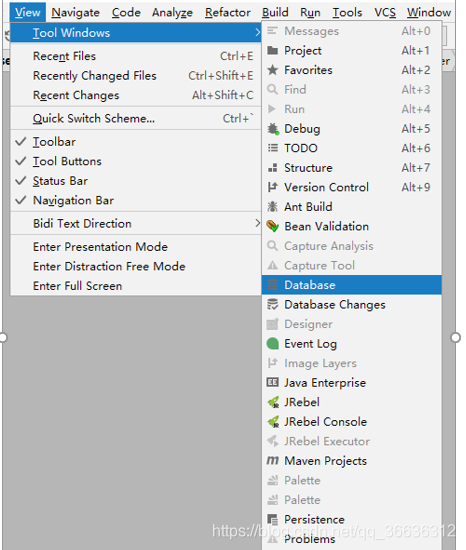Viewport: 466px width, 550px height.
Task: Click the Database icon in highlighted row
Action: click(x=272, y=285)
